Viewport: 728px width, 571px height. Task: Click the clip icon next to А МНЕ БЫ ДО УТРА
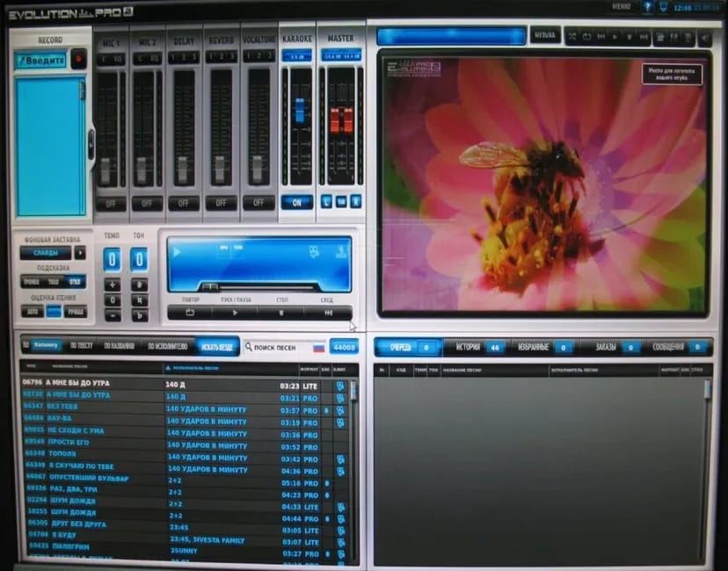(x=339, y=385)
